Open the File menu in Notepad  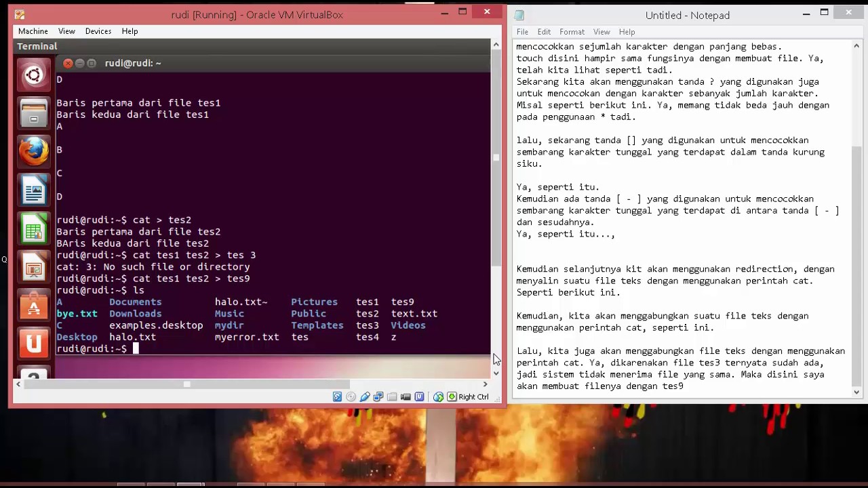point(522,32)
